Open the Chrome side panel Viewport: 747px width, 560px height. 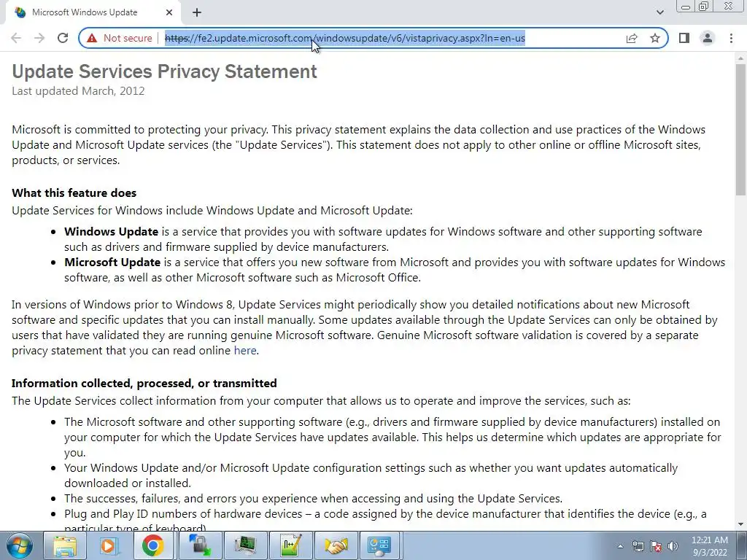pyautogui.click(x=684, y=38)
